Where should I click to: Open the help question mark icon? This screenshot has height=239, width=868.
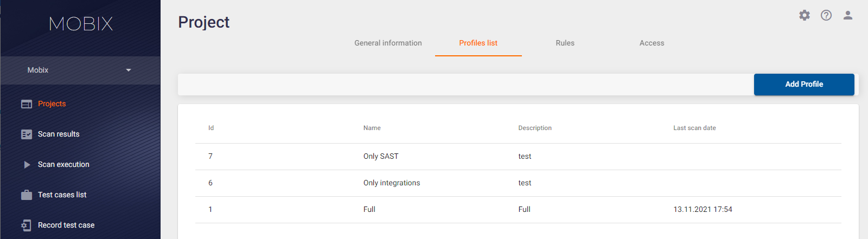(826, 15)
